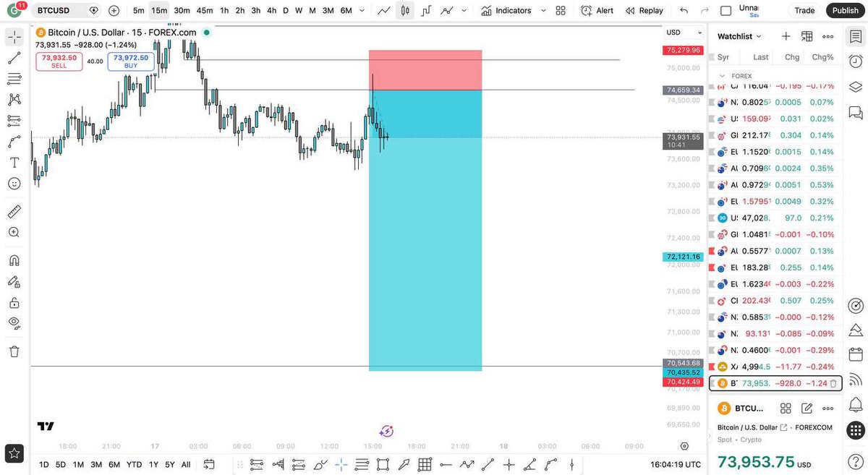Open the chats panel icon
868x475 pixels.
tap(855, 113)
